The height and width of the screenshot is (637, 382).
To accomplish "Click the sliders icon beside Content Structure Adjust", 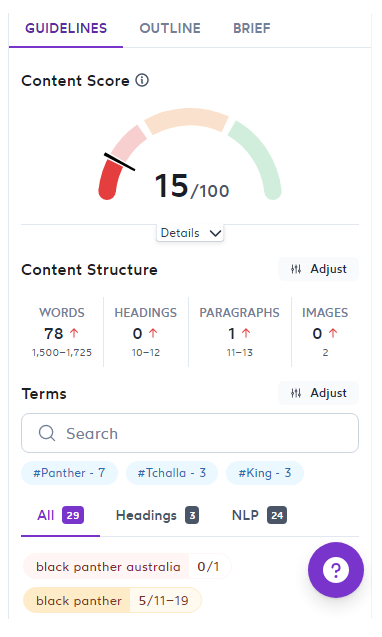I will (296, 269).
